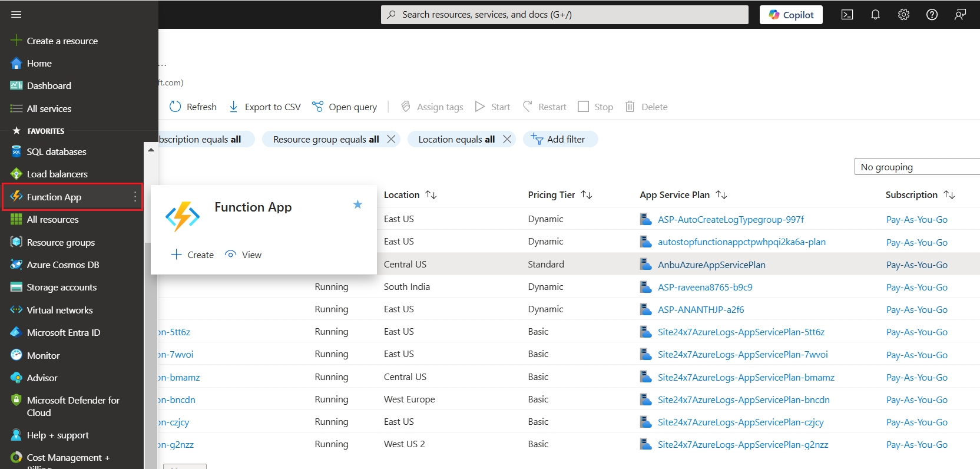
Task: Click the Function App lightning icon in flyout
Action: [183, 217]
